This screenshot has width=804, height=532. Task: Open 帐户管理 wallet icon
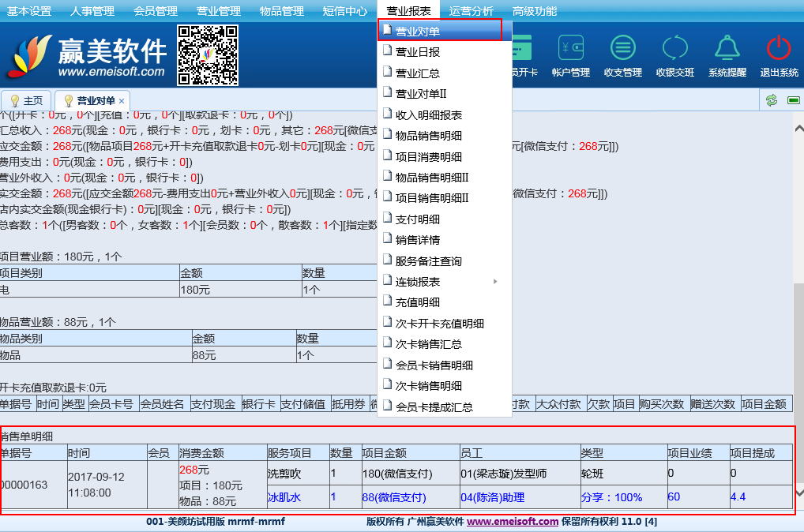pyautogui.click(x=570, y=49)
